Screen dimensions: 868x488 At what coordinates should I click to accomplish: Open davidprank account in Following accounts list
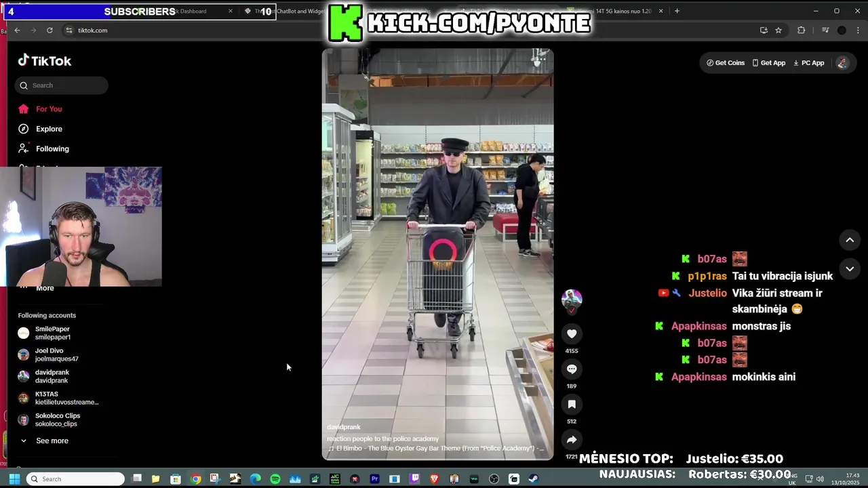point(52,376)
